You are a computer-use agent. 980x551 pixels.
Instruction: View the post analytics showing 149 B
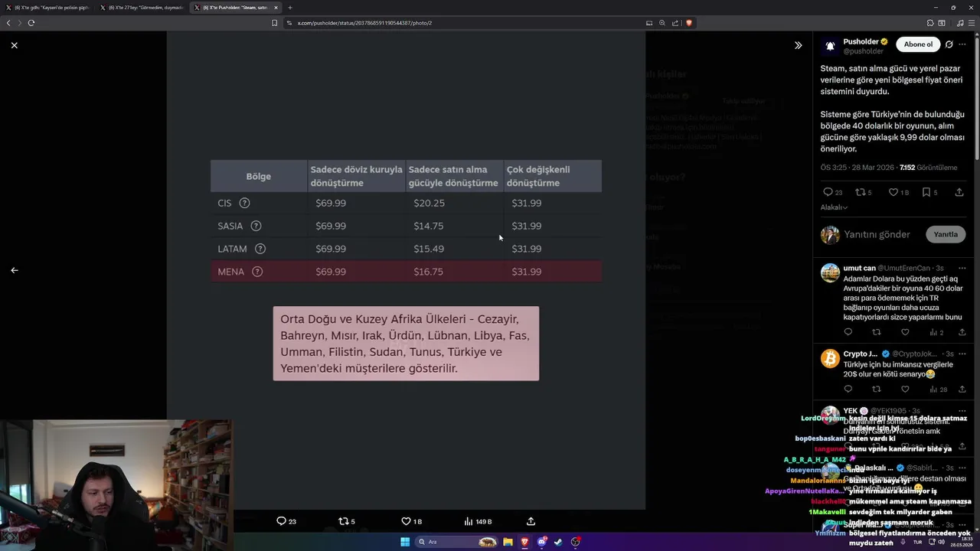click(478, 521)
